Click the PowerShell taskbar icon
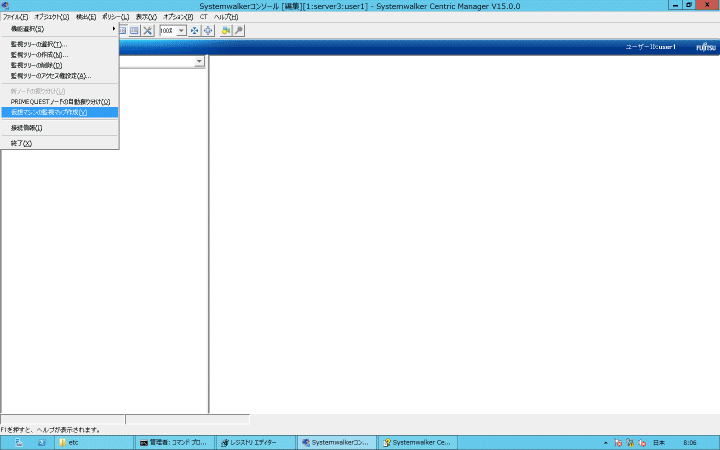Screen dimensions: 720x450 [x=42, y=443]
